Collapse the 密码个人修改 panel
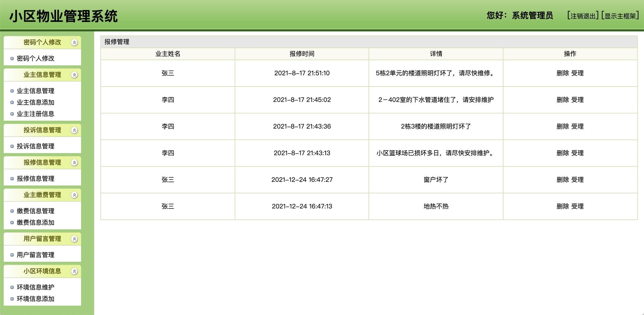The width and height of the screenshot is (644, 315). (74, 43)
